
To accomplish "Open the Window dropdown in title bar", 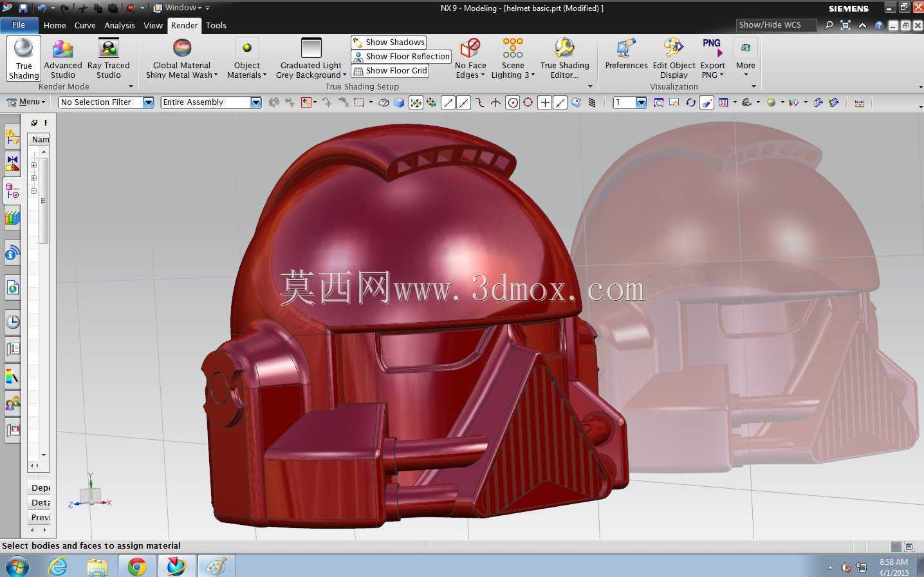I will (178, 8).
